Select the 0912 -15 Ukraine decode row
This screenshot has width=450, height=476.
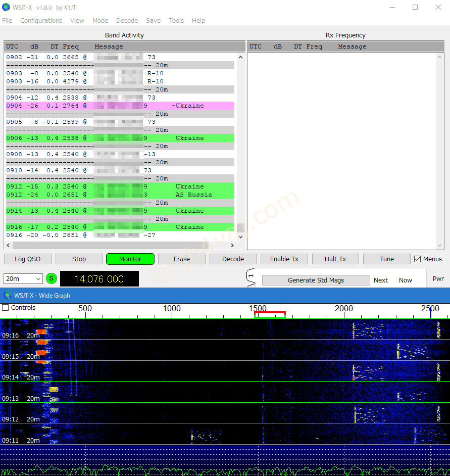click(120, 186)
